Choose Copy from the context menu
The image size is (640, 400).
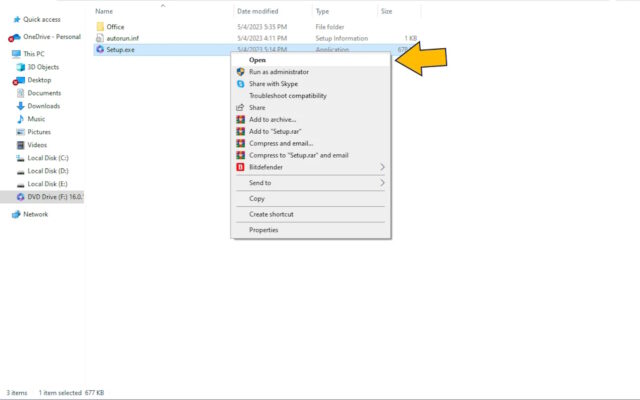coord(257,198)
